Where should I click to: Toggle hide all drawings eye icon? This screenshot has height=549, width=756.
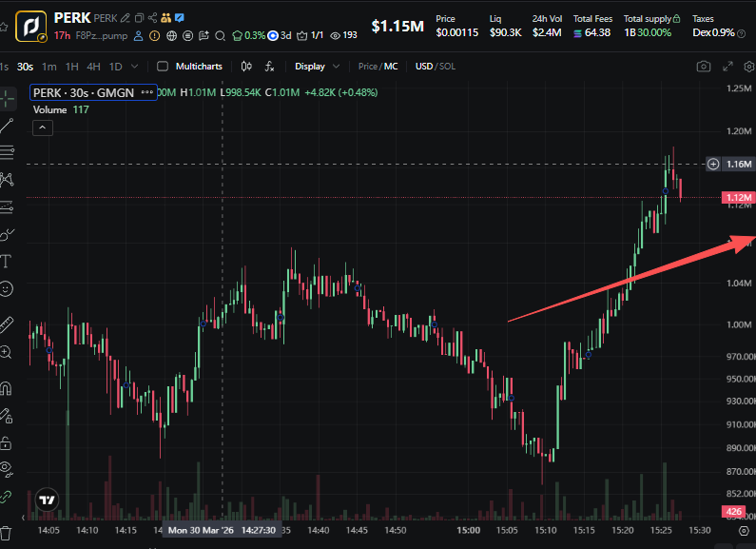[x=6, y=468]
